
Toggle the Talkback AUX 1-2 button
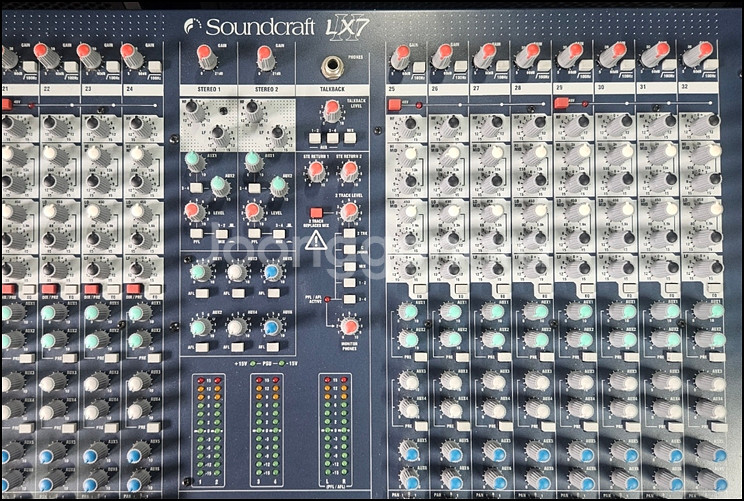(x=315, y=138)
